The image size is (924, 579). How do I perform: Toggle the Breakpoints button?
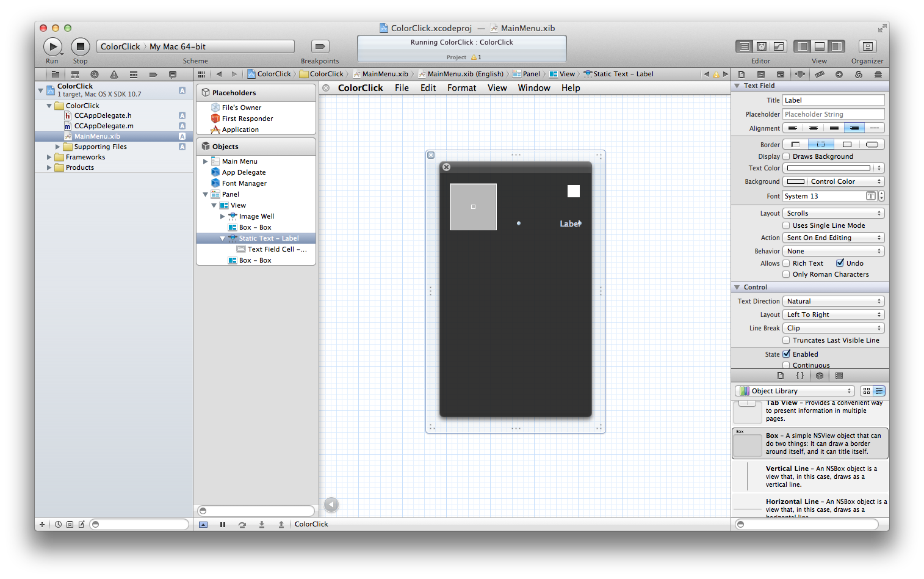pos(320,46)
